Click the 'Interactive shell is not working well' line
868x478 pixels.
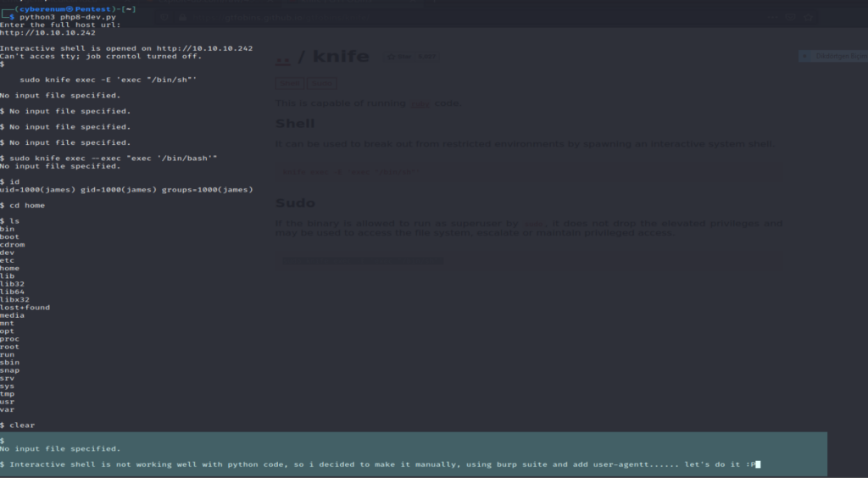pos(382,464)
